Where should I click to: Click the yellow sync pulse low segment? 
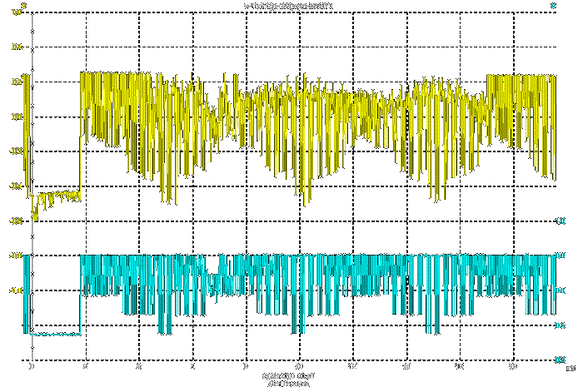58,196
